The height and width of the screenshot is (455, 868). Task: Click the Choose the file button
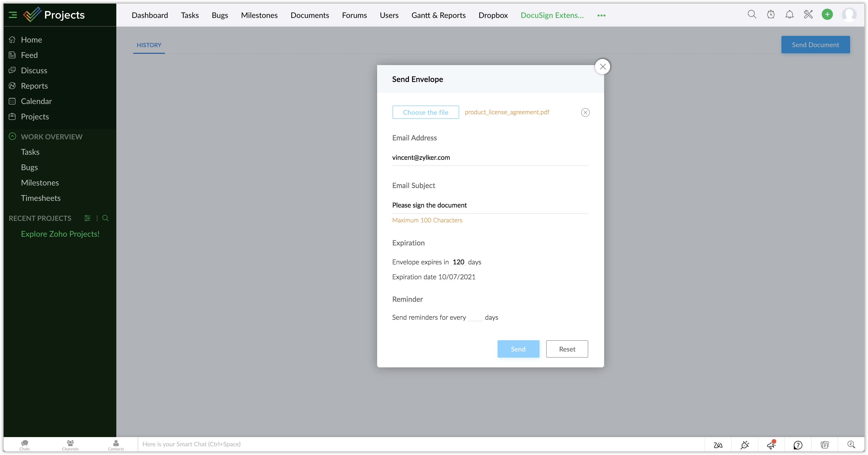pyautogui.click(x=425, y=112)
